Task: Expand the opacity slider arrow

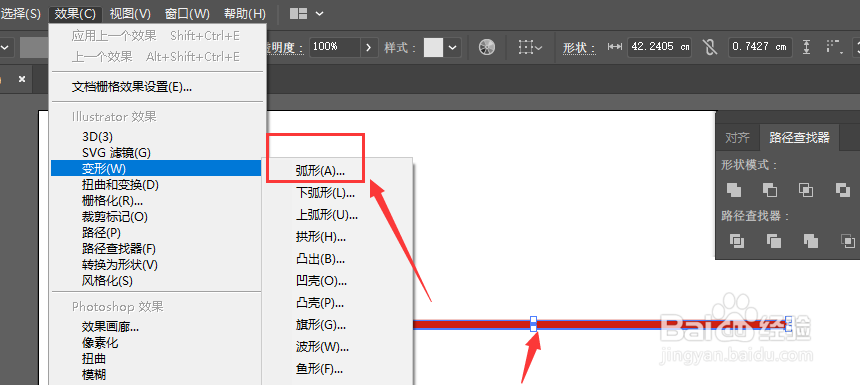Action: [x=369, y=47]
